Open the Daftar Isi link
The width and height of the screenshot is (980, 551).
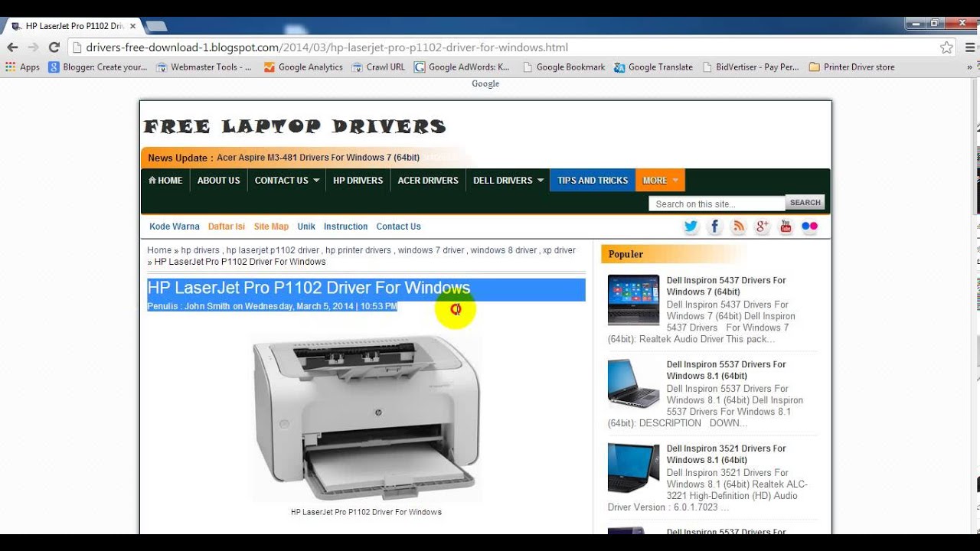[227, 227]
